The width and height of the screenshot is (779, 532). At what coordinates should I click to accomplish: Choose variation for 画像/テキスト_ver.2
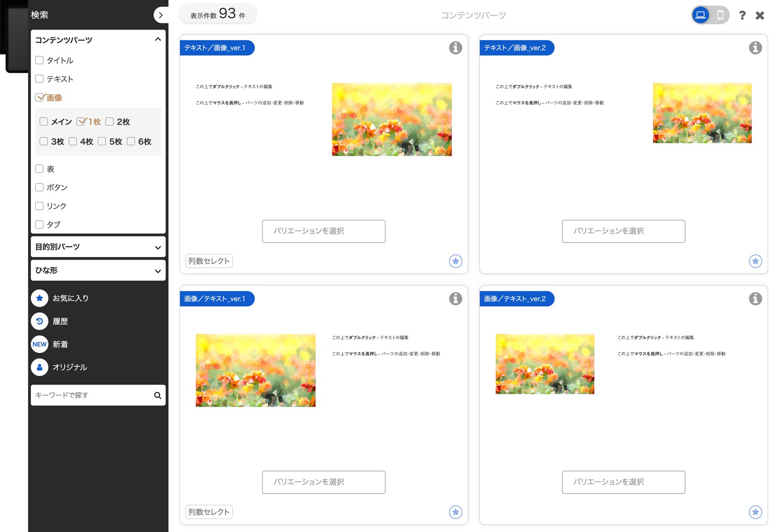click(x=623, y=482)
